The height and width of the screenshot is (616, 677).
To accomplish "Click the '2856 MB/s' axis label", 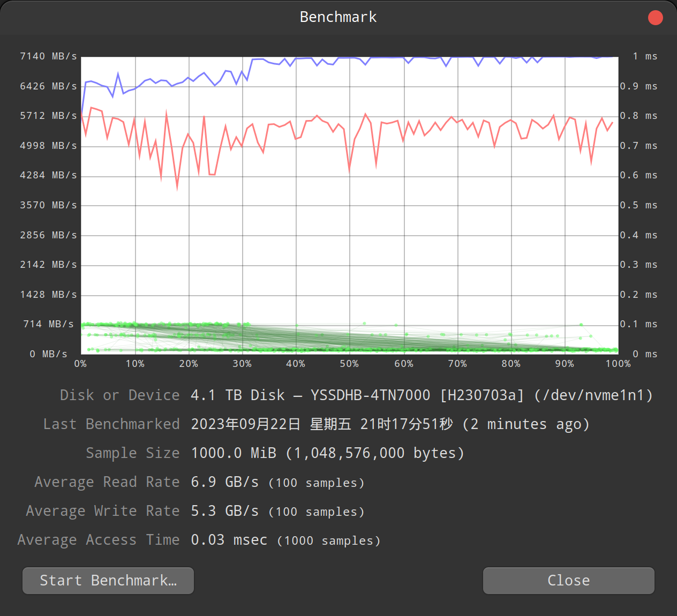I will click(48, 235).
